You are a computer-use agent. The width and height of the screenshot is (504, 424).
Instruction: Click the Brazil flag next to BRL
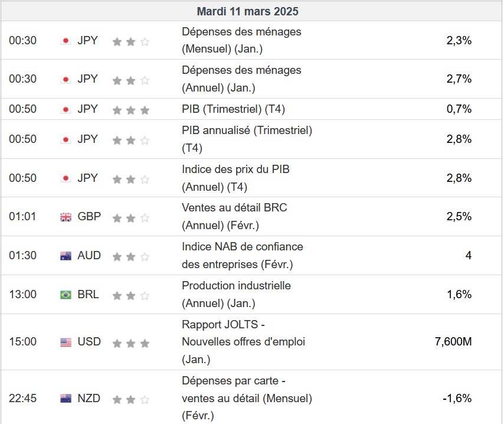pyautogui.click(x=66, y=295)
